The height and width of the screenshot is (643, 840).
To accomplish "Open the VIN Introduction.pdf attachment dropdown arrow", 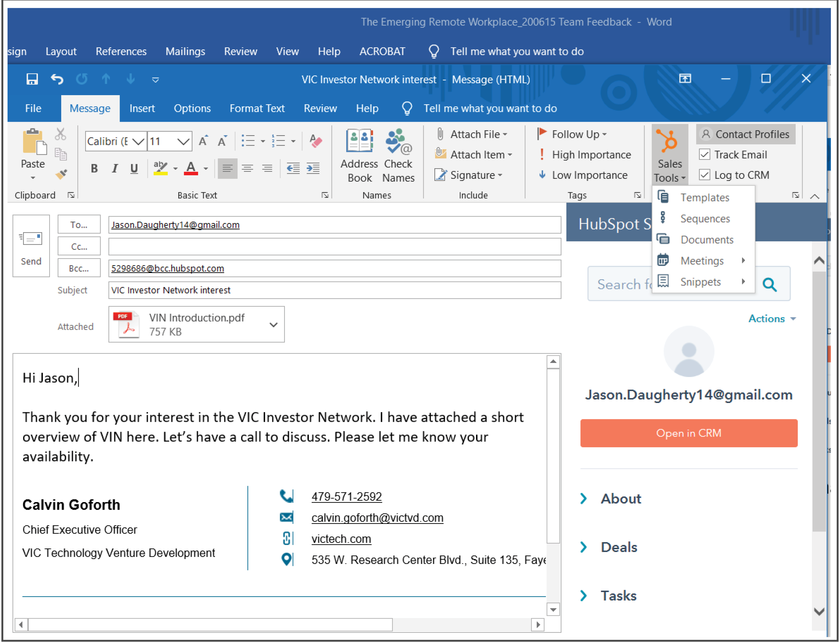I will click(x=274, y=324).
